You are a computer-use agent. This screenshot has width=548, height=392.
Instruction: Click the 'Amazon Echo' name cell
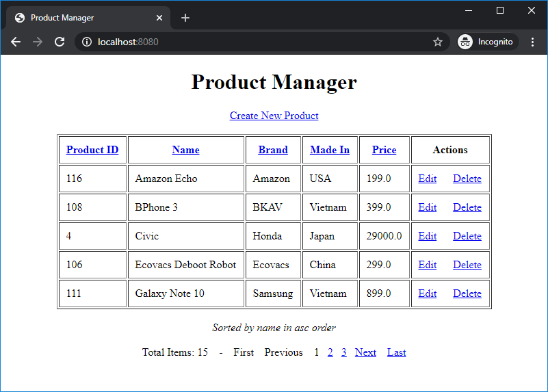(x=186, y=179)
